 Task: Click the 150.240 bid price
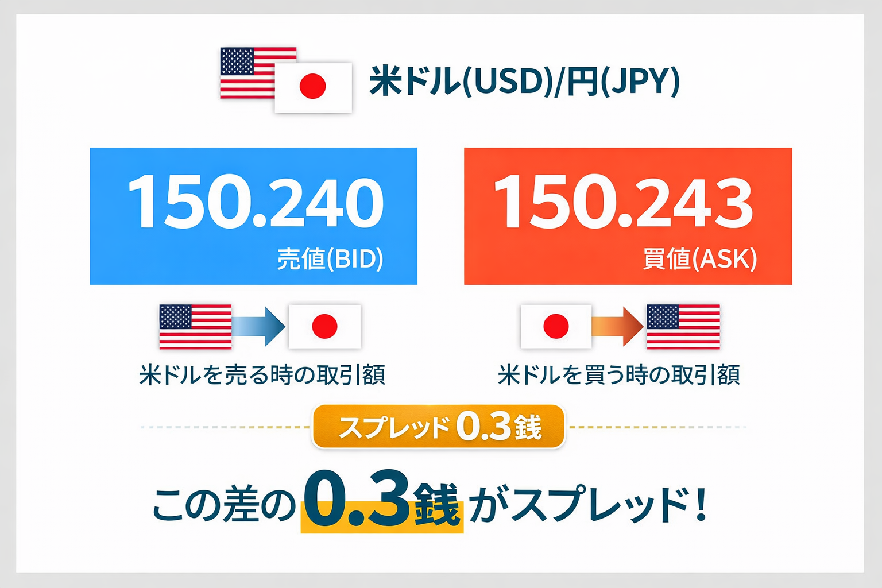click(x=256, y=203)
